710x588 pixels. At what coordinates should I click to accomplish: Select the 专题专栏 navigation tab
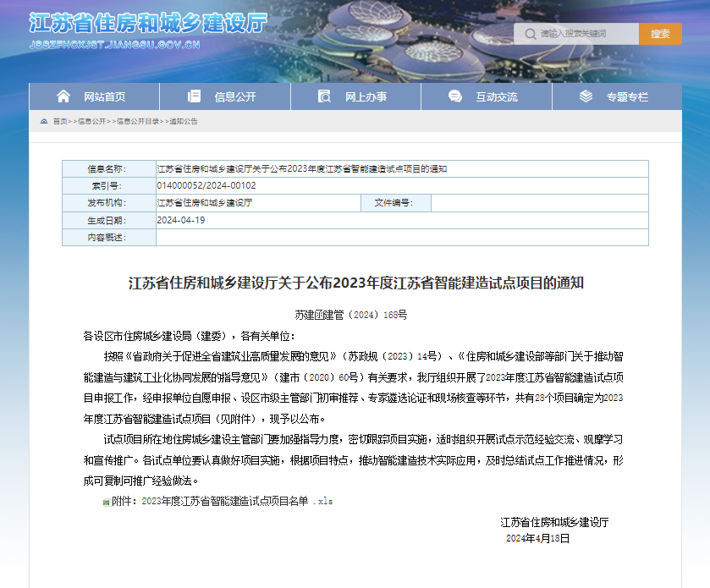(x=626, y=96)
